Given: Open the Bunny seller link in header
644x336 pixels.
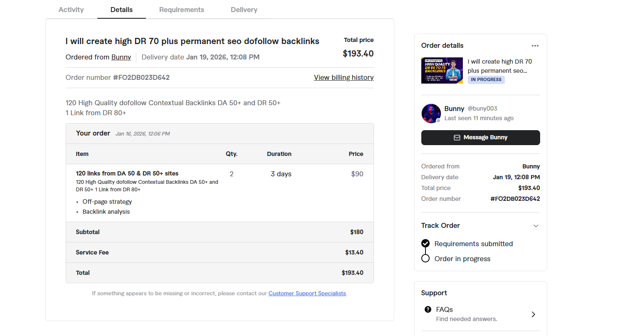Looking at the screenshot, I should coord(121,57).
